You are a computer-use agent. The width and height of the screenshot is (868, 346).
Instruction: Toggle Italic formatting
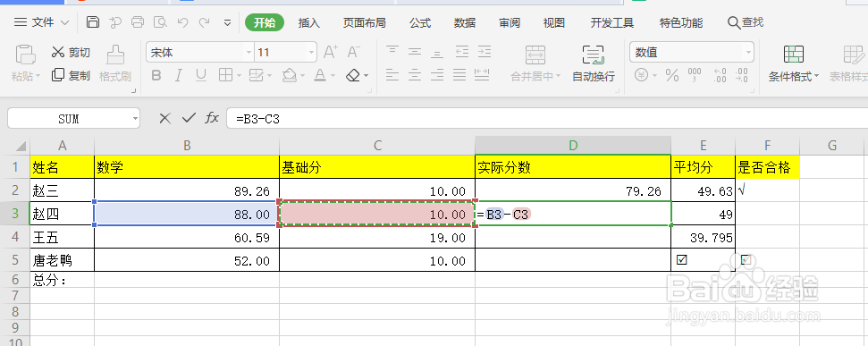[x=178, y=75]
